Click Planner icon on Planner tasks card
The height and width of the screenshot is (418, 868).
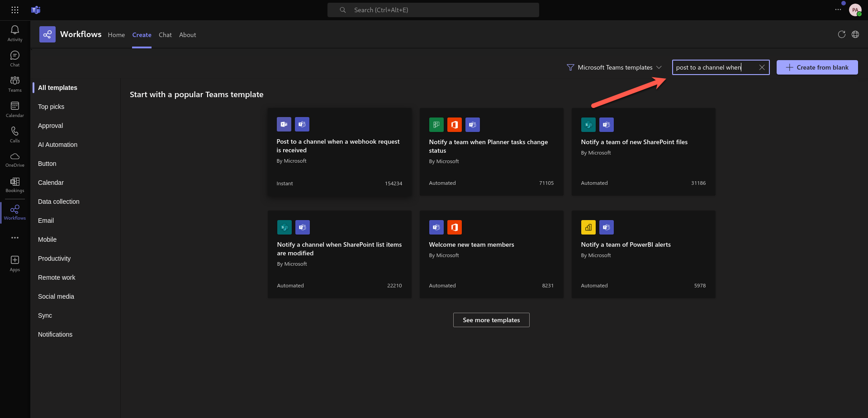click(x=436, y=125)
